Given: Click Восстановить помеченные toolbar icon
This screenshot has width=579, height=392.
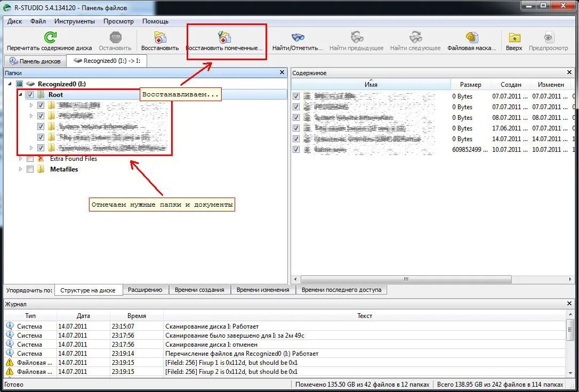Looking at the screenshot, I should click(x=224, y=37).
